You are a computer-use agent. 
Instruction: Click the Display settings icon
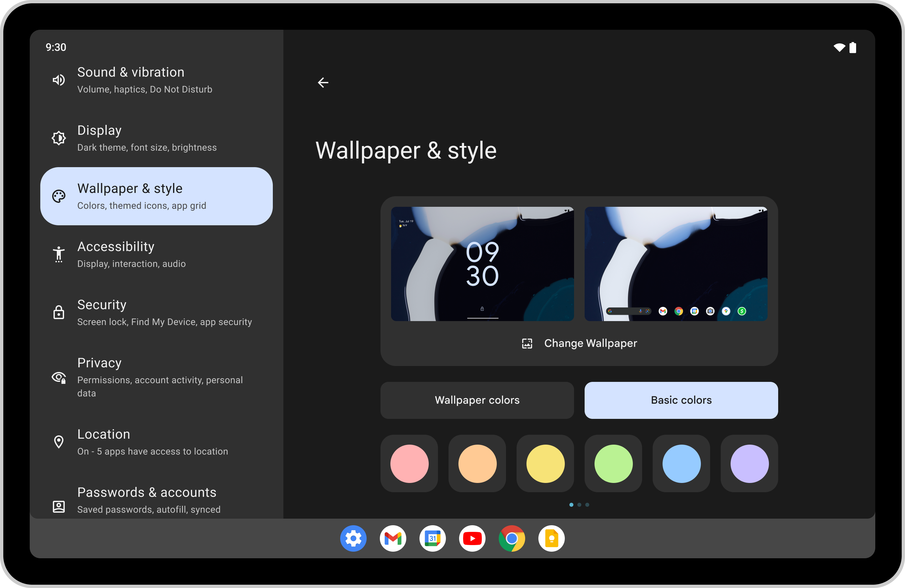point(58,137)
